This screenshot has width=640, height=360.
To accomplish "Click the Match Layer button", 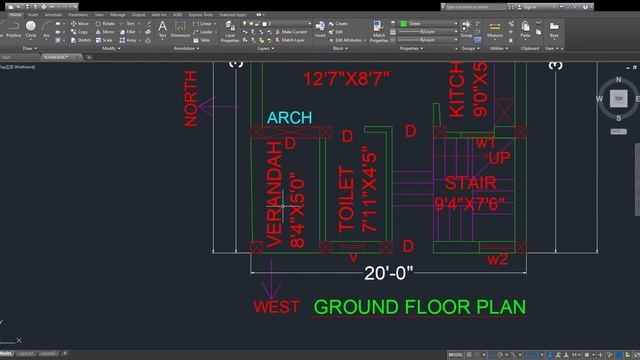I will pyautogui.click(x=290, y=40).
